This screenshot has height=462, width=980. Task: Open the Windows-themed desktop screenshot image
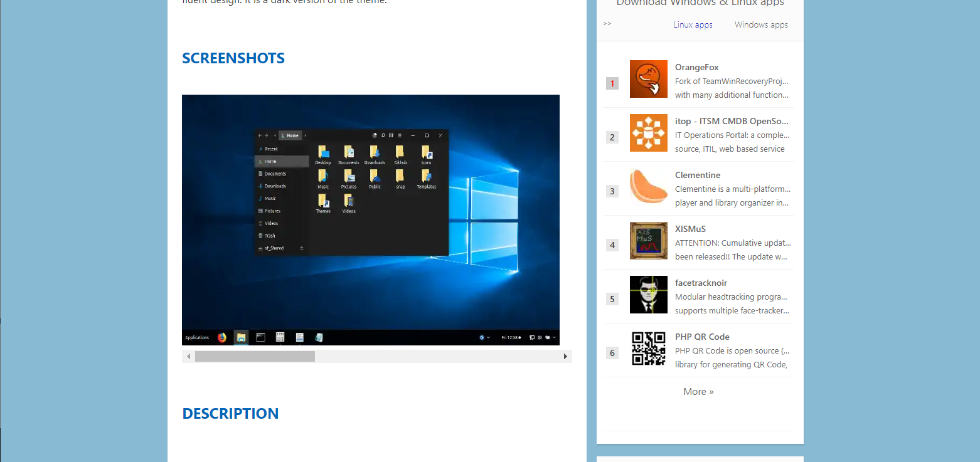(371, 220)
